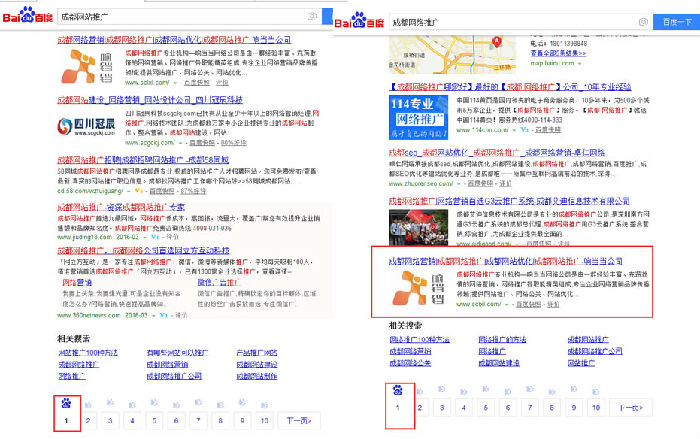The image size is (700, 439).
Task: Open camera image search in left search box
Action: click(312, 17)
